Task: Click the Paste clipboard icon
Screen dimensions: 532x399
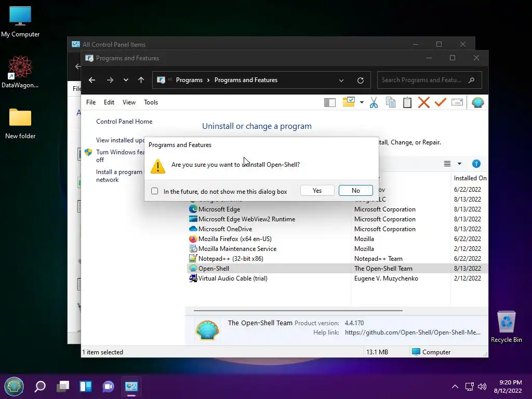Action: tap(407, 102)
